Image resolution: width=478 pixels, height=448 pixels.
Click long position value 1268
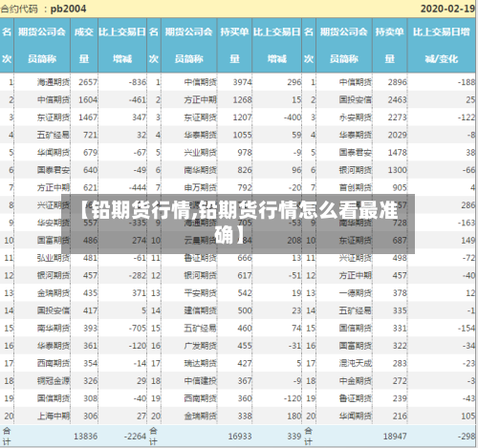pos(242,99)
